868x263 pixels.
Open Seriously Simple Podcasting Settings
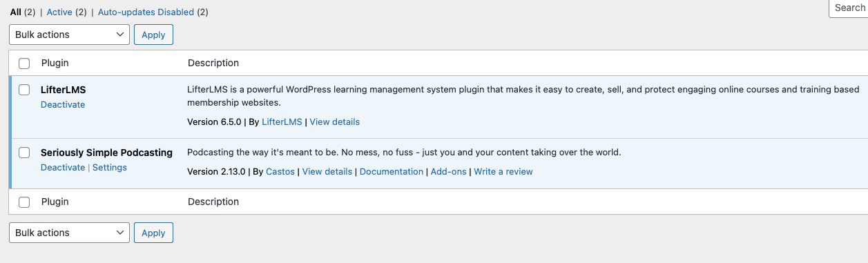point(110,168)
